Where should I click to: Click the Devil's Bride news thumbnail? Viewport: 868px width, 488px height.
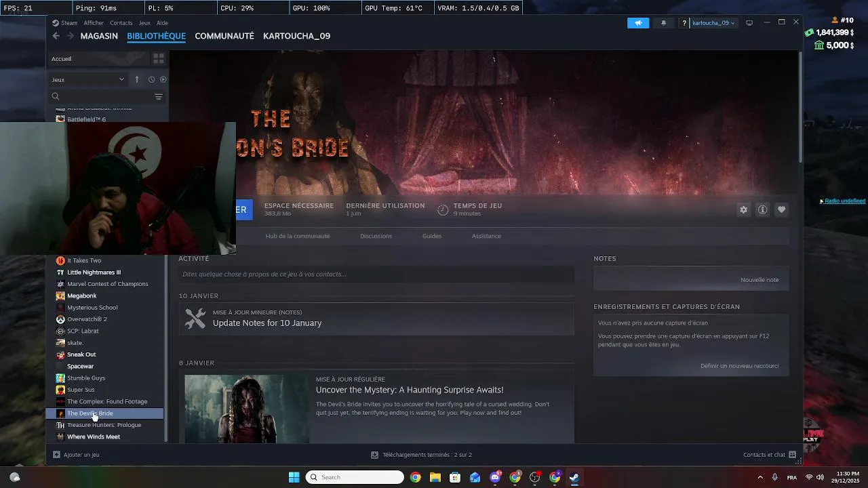coord(247,409)
